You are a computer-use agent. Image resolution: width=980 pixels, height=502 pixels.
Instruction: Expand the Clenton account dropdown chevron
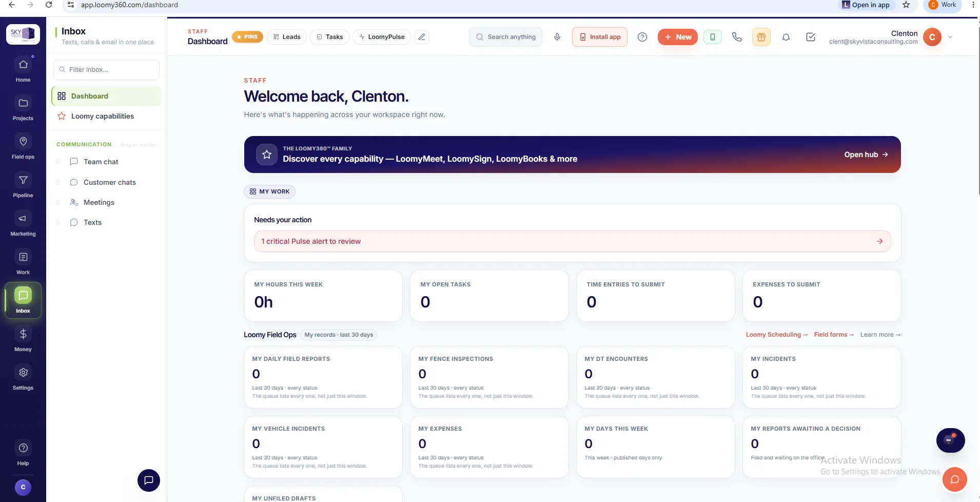tap(950, 37)
